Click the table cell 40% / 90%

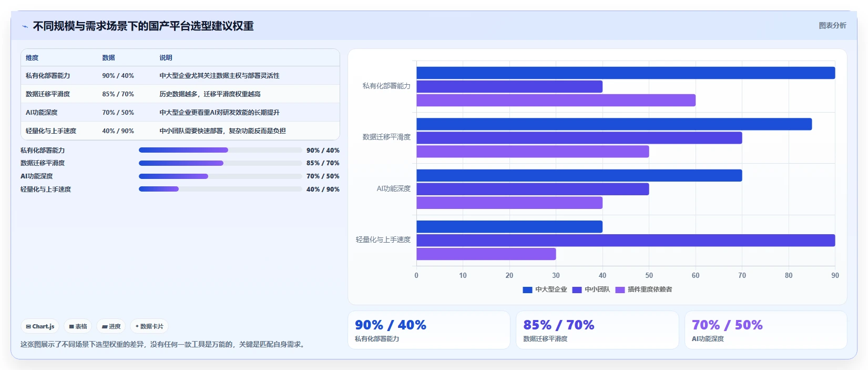point(118,131)
